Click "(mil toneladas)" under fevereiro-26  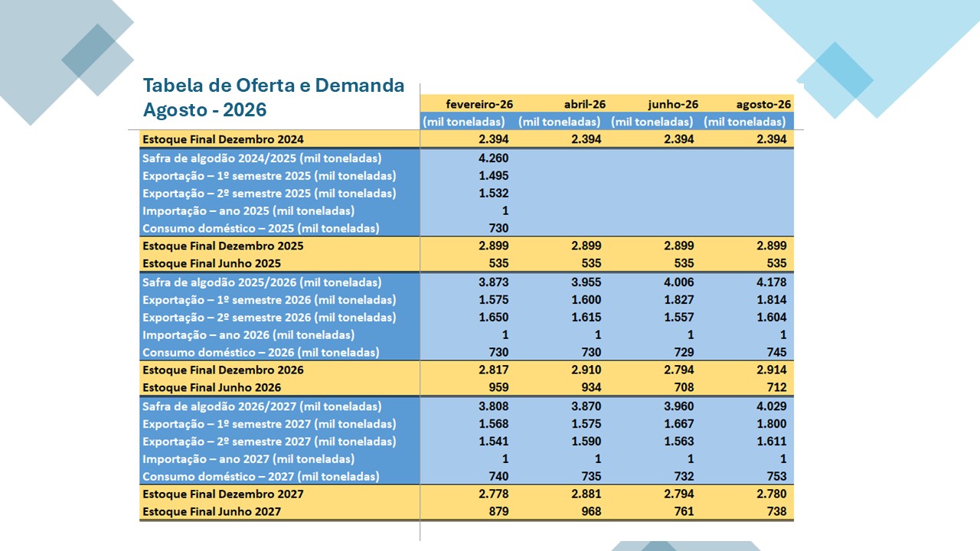coord(464,122)
